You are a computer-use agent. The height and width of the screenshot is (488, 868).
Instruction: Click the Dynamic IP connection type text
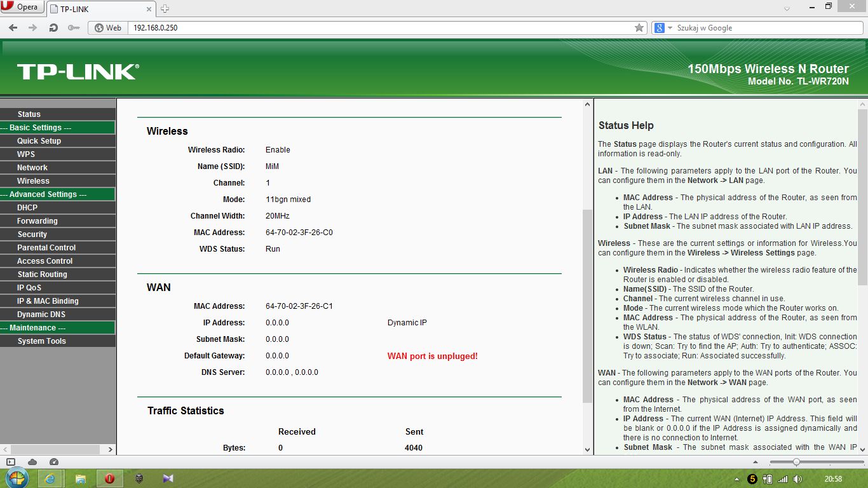407,323
